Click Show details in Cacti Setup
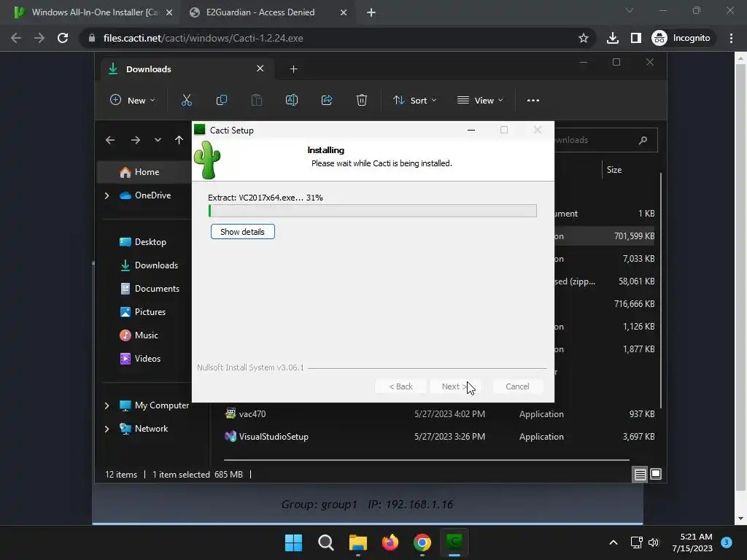This screenshot has width=747, height=560. click(242, 232)
